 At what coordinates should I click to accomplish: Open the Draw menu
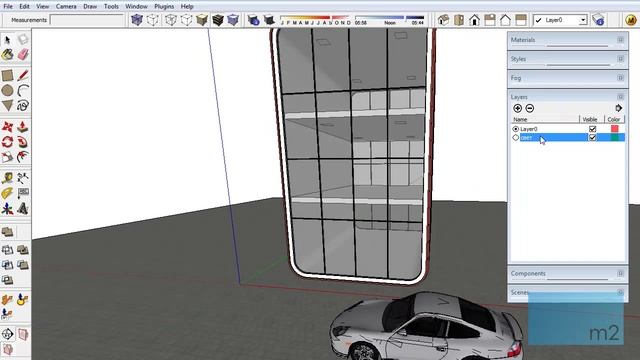click(90, 7)
